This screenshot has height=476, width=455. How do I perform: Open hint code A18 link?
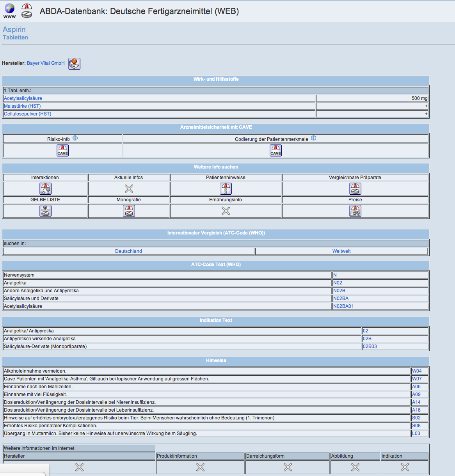416,410
